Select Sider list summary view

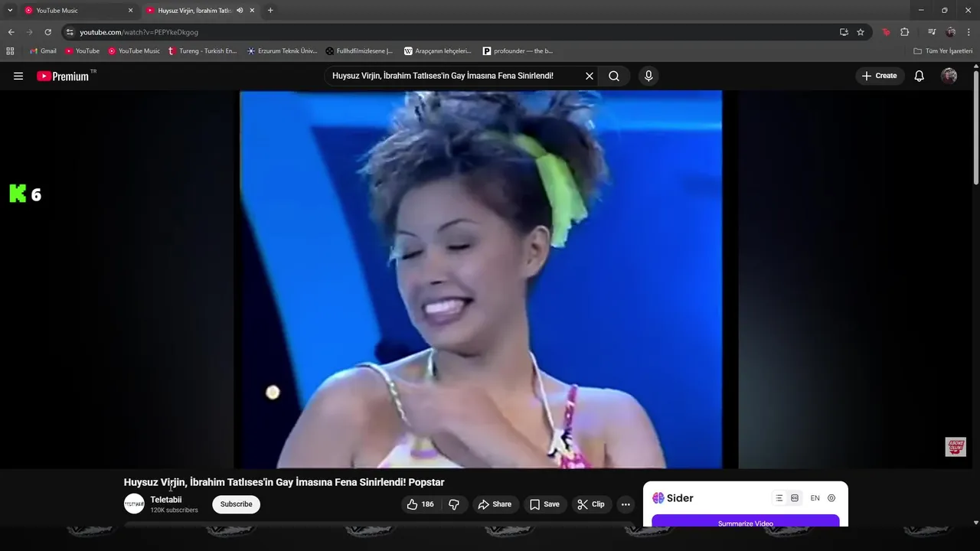pos(779,498)
